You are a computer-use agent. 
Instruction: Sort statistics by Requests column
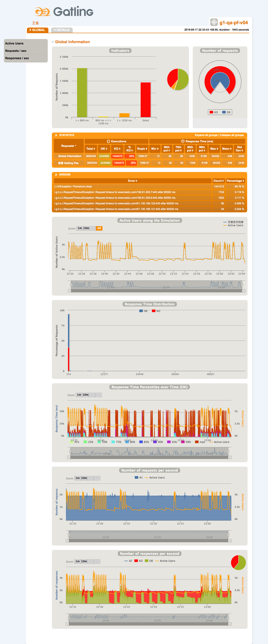(69, 146)
